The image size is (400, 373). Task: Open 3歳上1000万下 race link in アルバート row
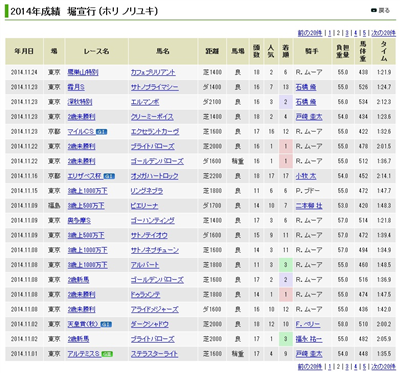click(87, 265)
